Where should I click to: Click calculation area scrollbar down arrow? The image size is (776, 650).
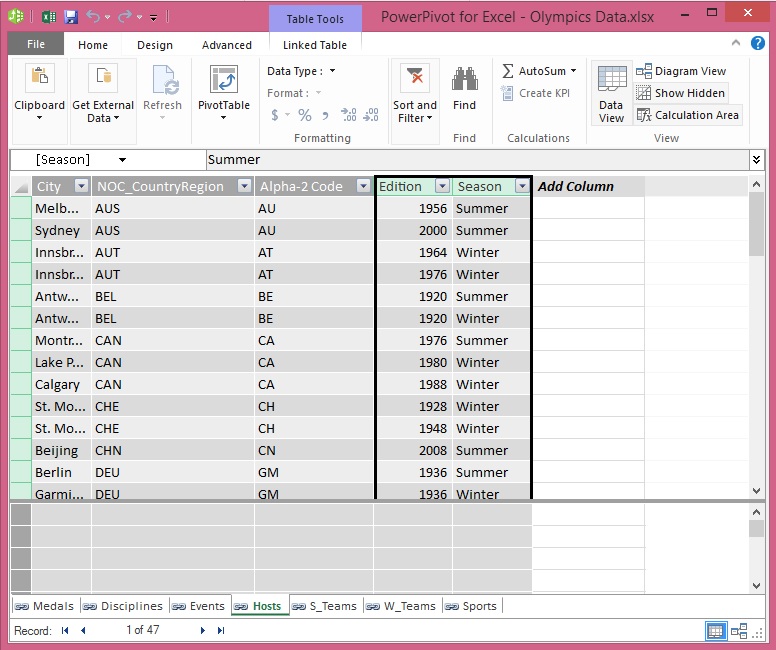756,586
